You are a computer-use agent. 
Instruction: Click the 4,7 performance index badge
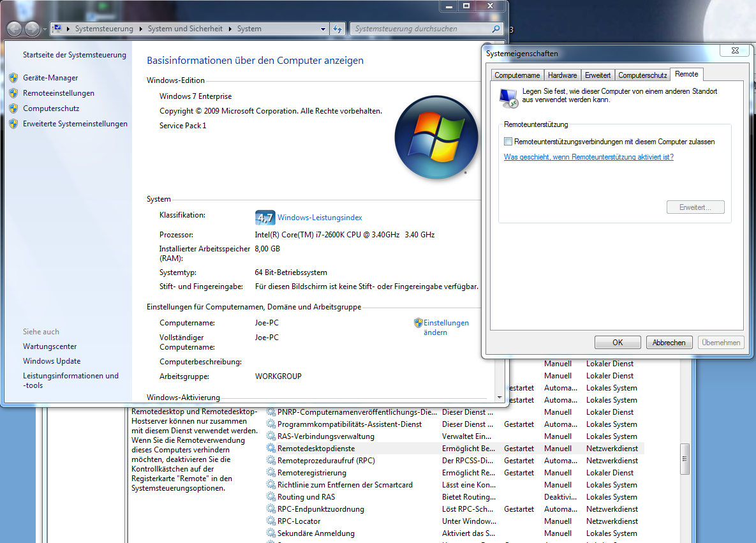point(265,218)
